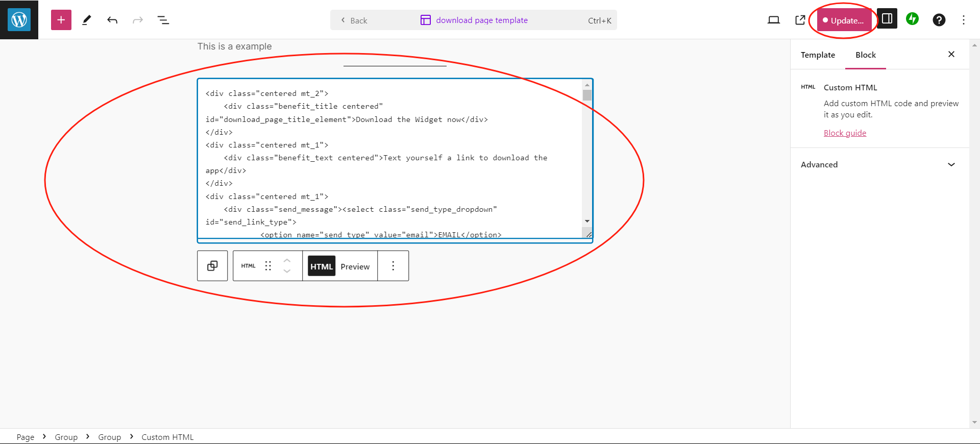Select the second Group breadcrumb

click(x=110, y=437)
